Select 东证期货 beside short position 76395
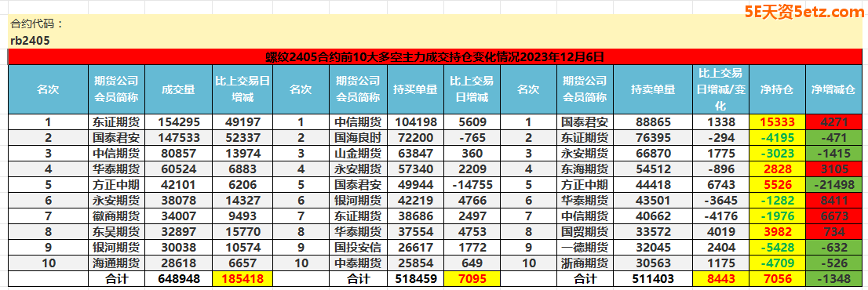The height and width of the screenshot is (290, 868). pyautogui.click(x=585, y=137)
